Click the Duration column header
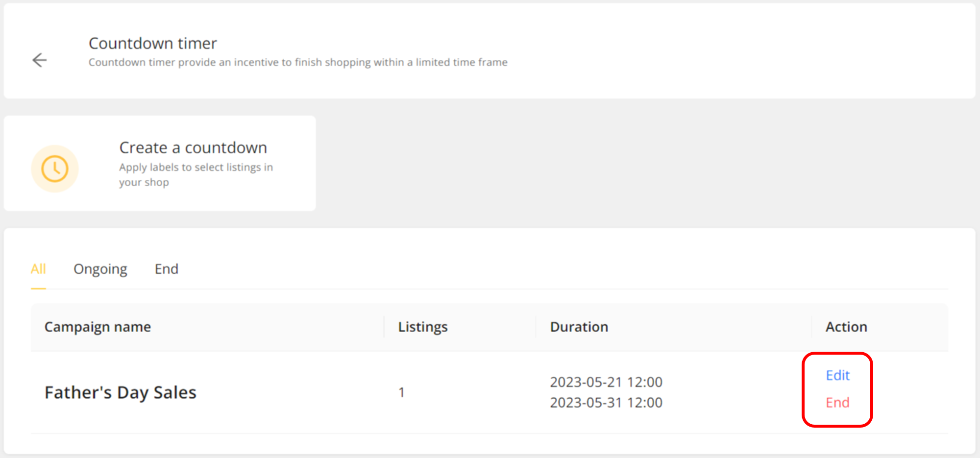980x458 pixels. point(579,327)
